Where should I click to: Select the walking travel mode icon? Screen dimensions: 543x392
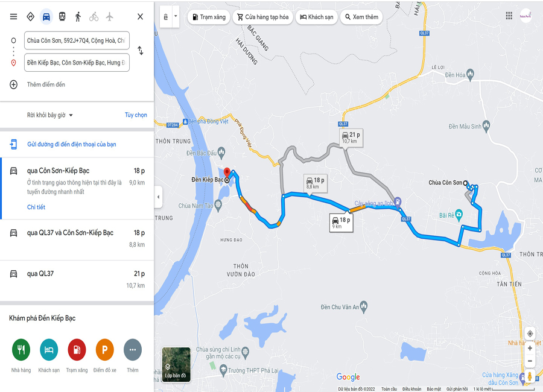pyautogui.click(x=78, y=17)
